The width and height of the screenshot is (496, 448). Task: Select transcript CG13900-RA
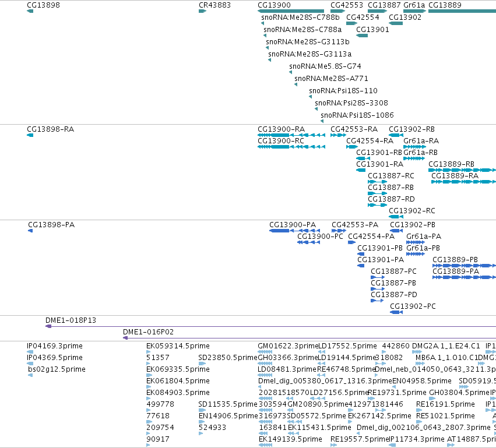pos(281,129)
